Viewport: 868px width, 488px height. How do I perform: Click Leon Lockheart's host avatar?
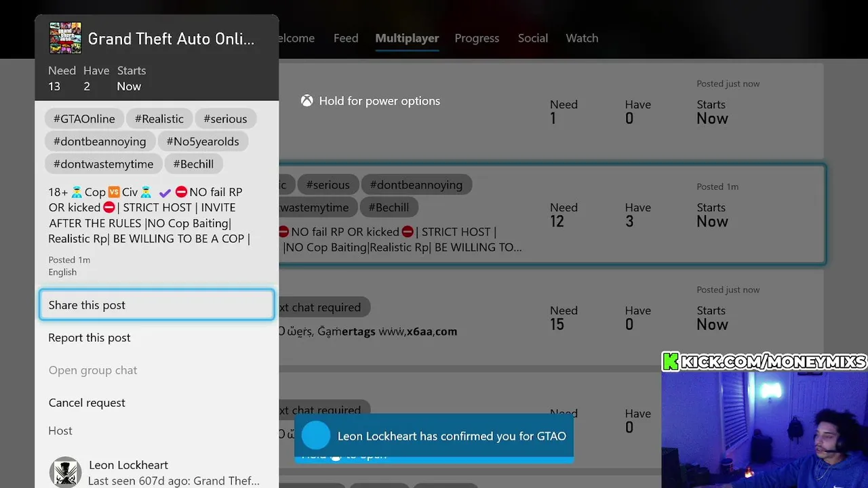pyautogui.click(x=65, y=472)
